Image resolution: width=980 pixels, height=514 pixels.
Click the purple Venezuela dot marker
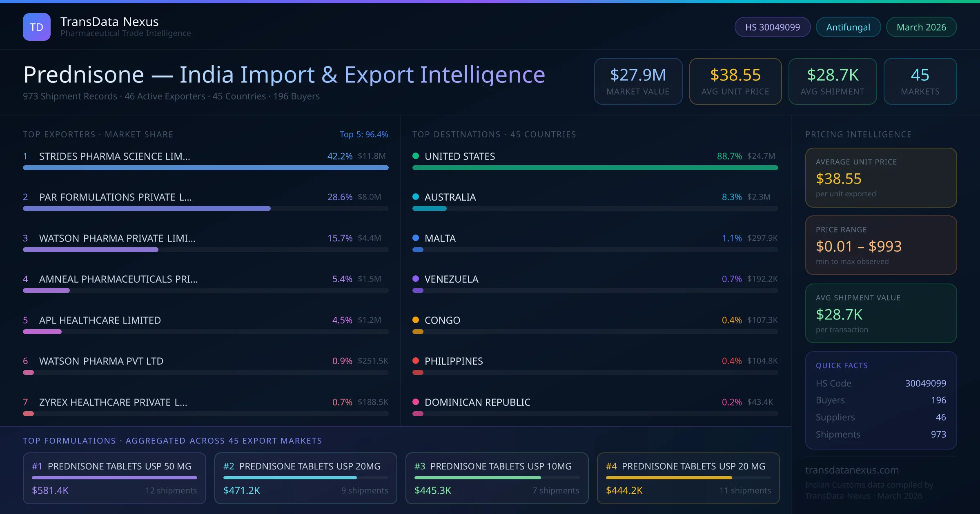click(416, 279)
